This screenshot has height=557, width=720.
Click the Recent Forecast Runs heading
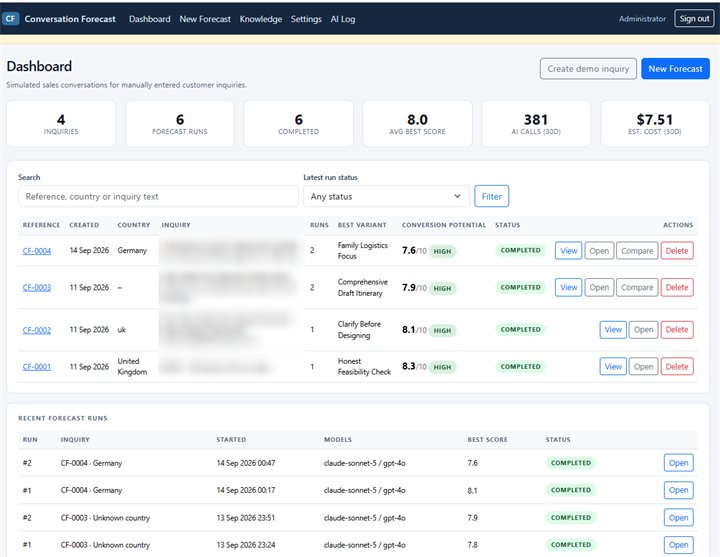pos(63,418)
